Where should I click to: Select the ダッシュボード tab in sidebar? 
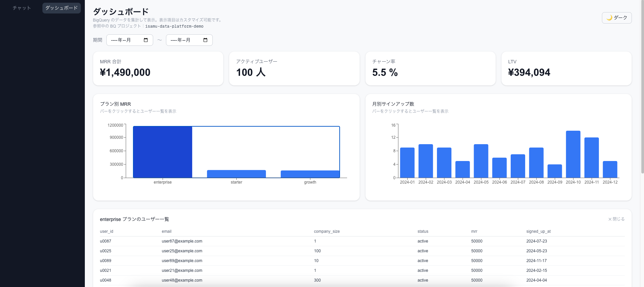(61, 8)
